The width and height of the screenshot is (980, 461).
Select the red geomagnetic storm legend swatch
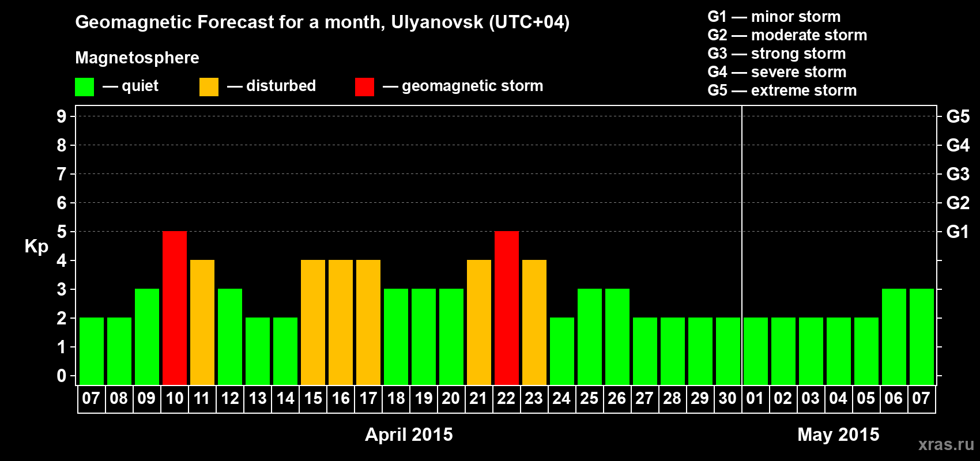click(364, 87)
